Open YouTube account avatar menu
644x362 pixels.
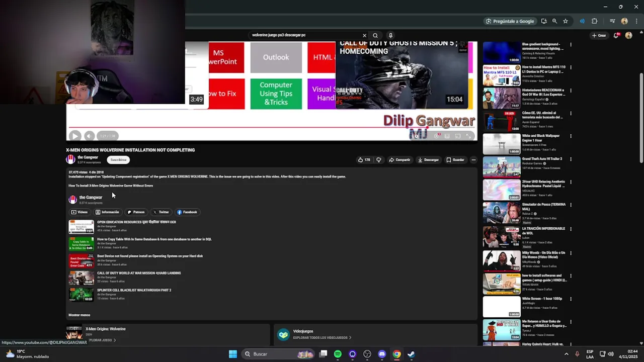pos(628,35)
